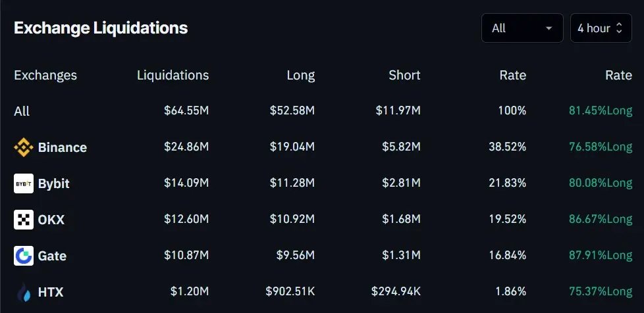This screenshot has width=644, height=313.
Task: Click the caret arrow in All dropdown
Action: [549, 28]
